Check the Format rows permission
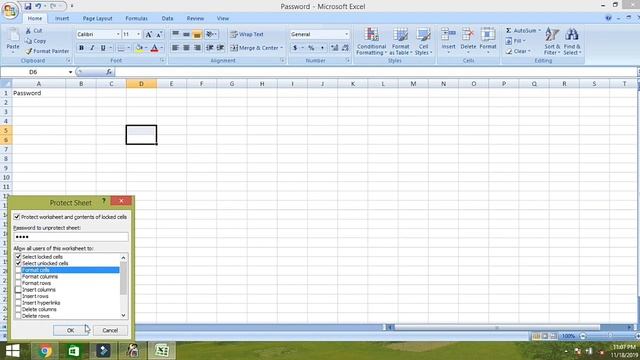Viewport: 640px width, 360px height. [18, 283]
